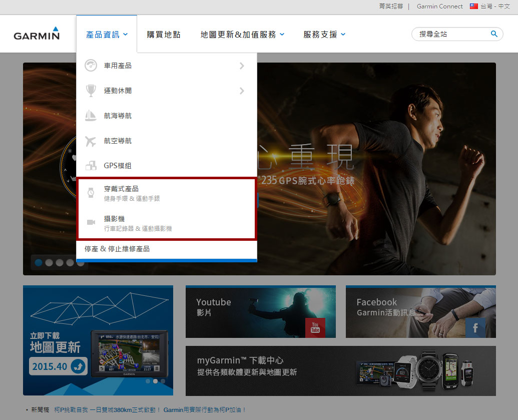The height and width of the screenshot is (420, 518).
Task: Click the 航空導航 airplane icon
Action: point(91,141)
